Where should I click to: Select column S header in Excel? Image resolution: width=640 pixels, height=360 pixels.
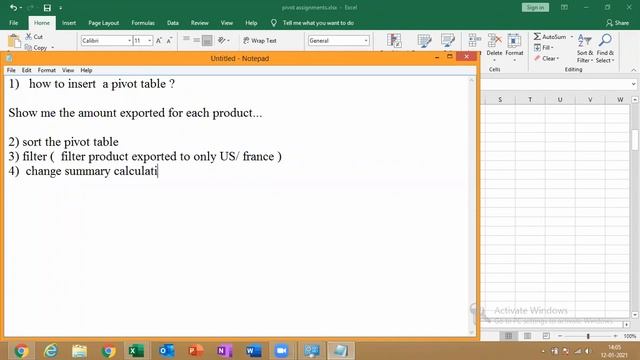coord(500,100)
